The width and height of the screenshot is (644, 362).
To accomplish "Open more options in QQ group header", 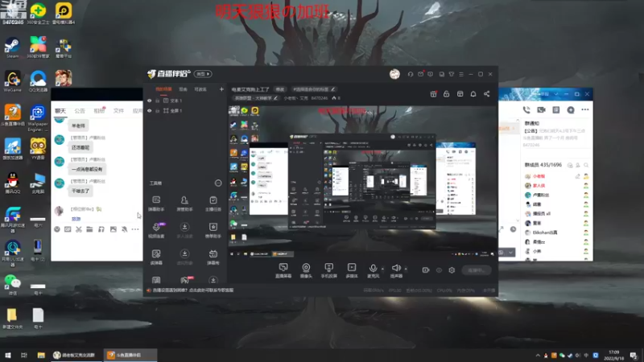I will 585,110.
